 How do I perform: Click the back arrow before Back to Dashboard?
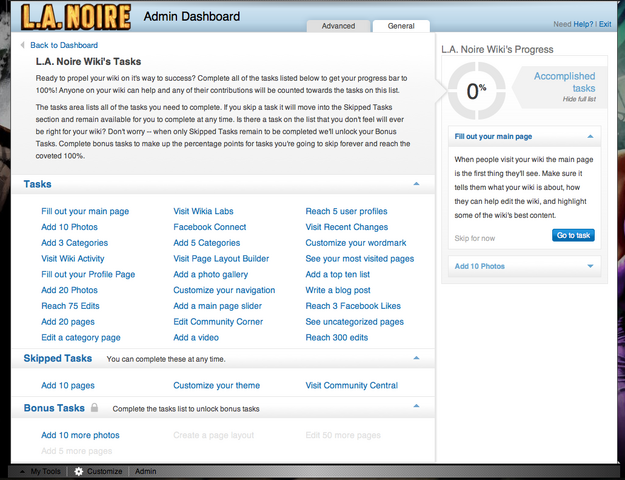point(23,45)
